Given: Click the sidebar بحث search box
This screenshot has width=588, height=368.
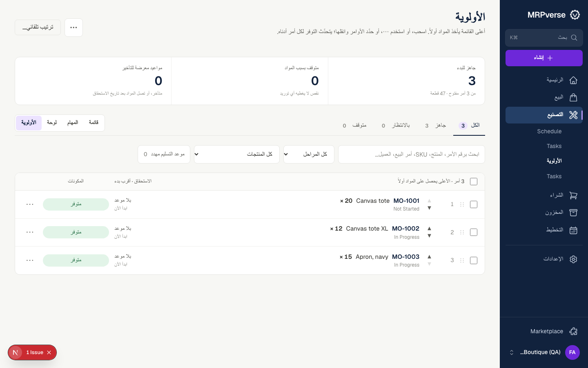Looking at the screenshot, I should click(x=544, y=38).
